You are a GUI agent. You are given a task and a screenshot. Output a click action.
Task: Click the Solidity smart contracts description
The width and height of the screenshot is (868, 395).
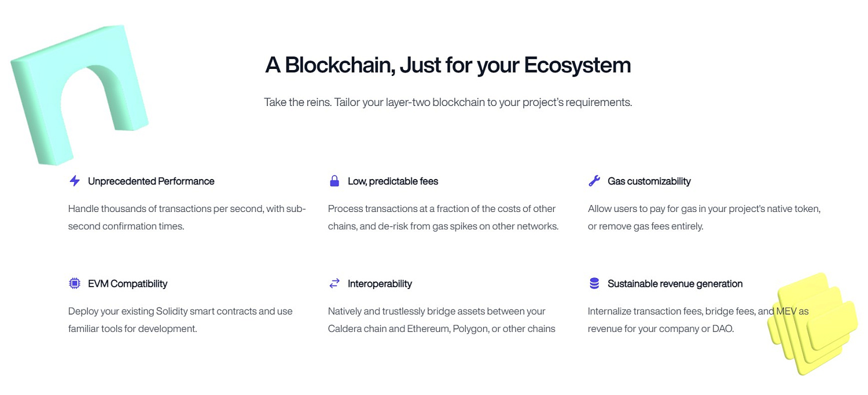[181, 320]
